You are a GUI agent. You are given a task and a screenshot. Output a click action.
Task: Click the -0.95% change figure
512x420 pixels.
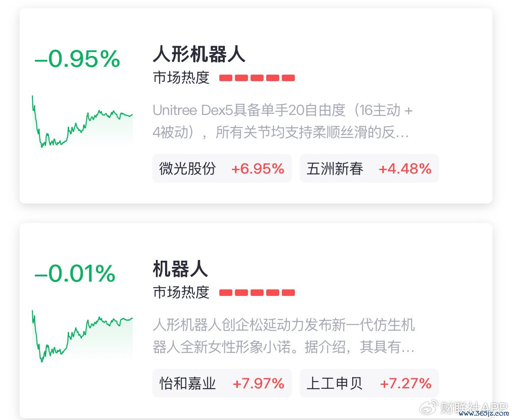[77, 59]
